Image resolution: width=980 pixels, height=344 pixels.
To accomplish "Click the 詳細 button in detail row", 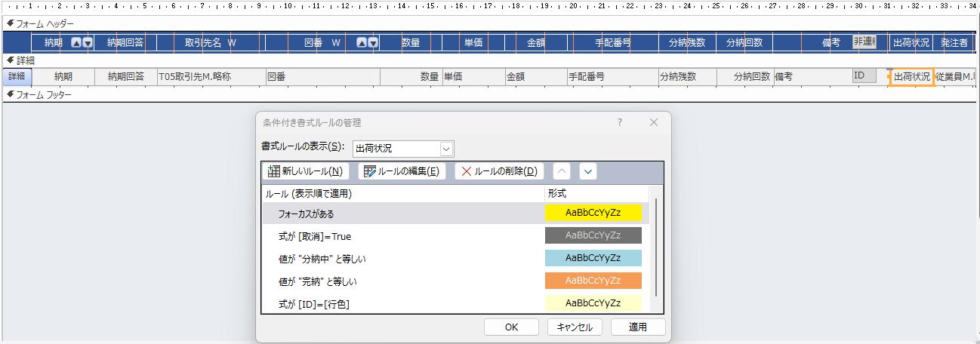I will [x=17, y=76].
